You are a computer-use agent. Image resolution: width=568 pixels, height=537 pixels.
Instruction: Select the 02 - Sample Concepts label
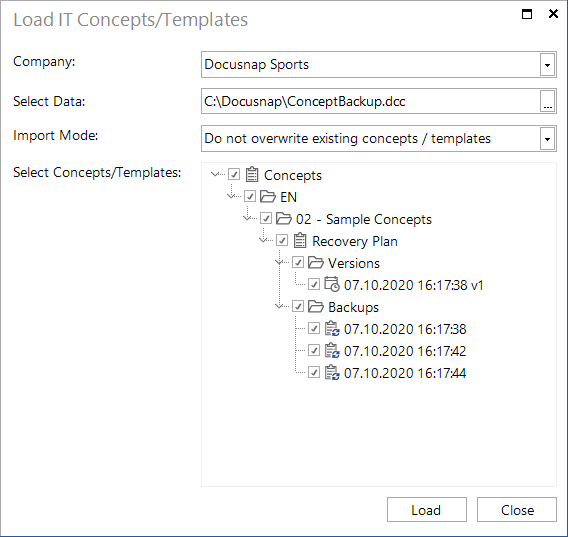(364, 219)
